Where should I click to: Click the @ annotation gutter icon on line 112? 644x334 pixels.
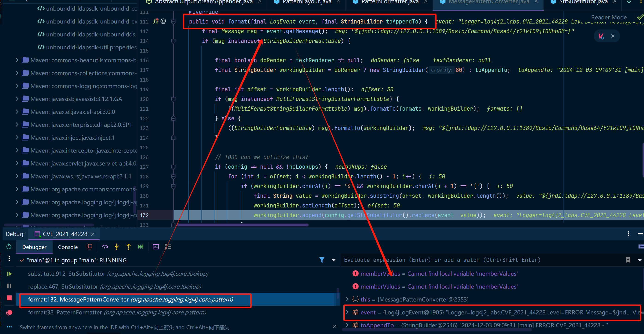coord(163,21)
